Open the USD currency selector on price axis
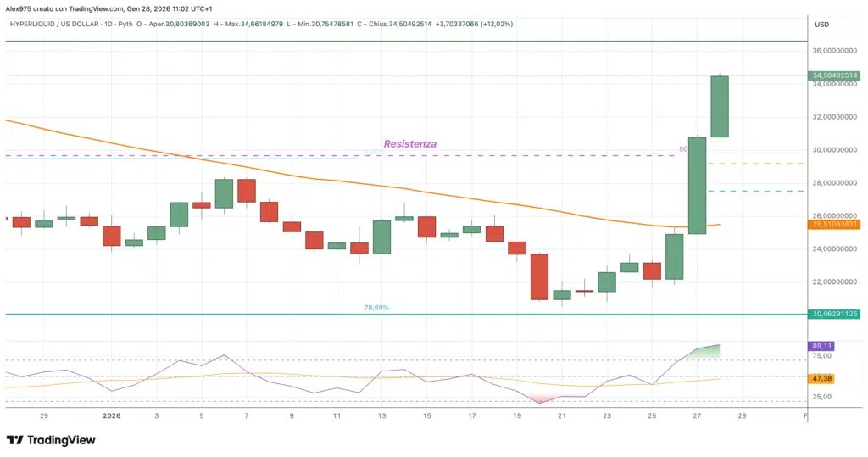This screenshot has width=868, height=457. click(x=821, y=25)
